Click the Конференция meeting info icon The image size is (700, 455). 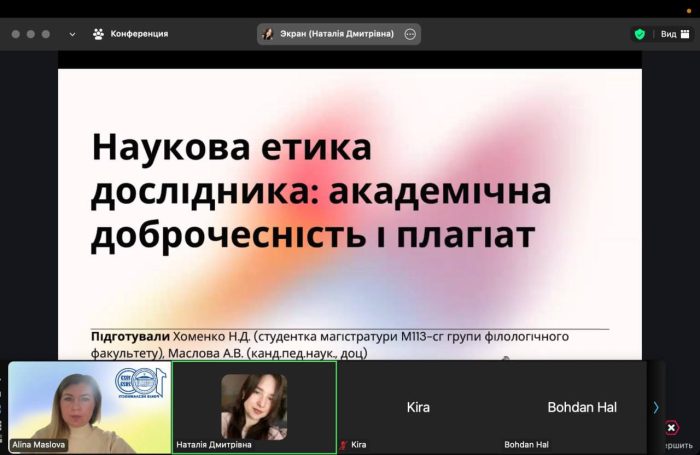point(98,34)
